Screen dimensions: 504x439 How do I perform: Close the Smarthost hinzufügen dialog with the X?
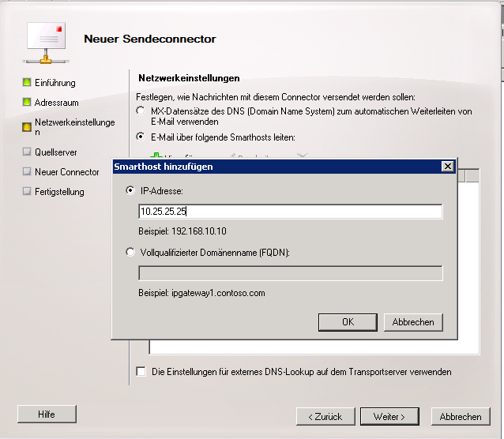tap(448, 167)
